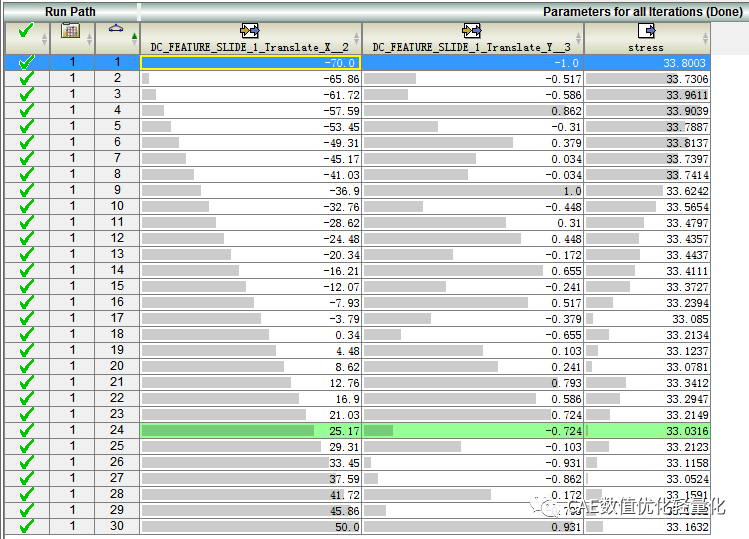Click the Translate_Y input parameter icon
Viewport: 749px width, 539px height.
(x=471, y=31)
